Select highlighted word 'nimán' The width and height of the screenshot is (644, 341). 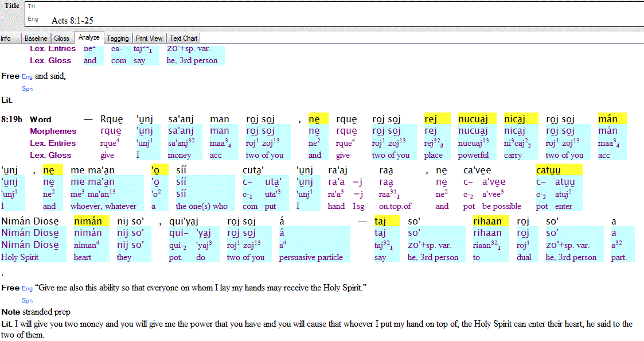(92, 221)
